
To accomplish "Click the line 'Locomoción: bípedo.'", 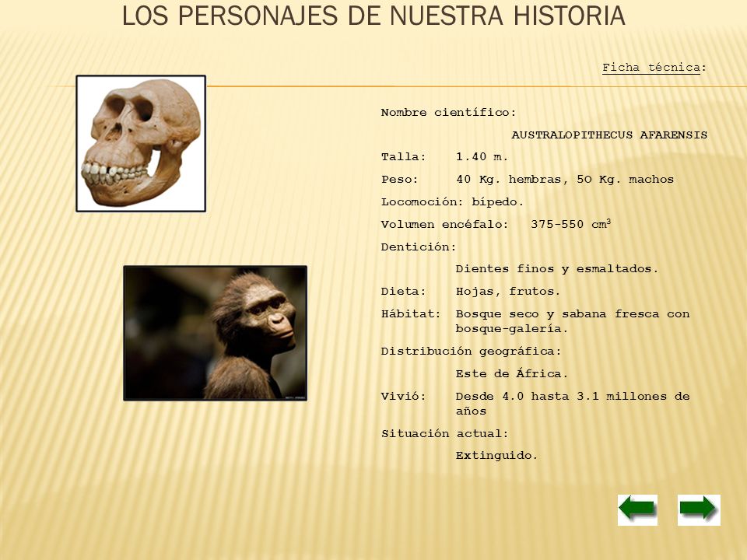I will 452,202.
